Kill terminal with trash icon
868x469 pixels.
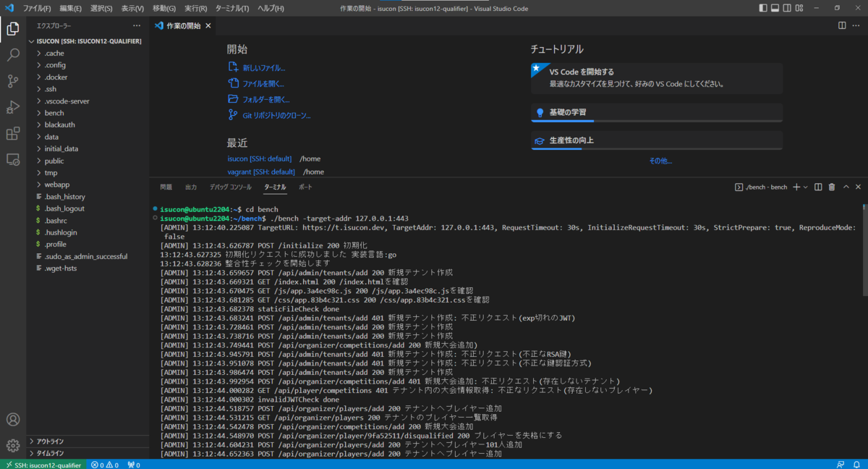point(832,187)
